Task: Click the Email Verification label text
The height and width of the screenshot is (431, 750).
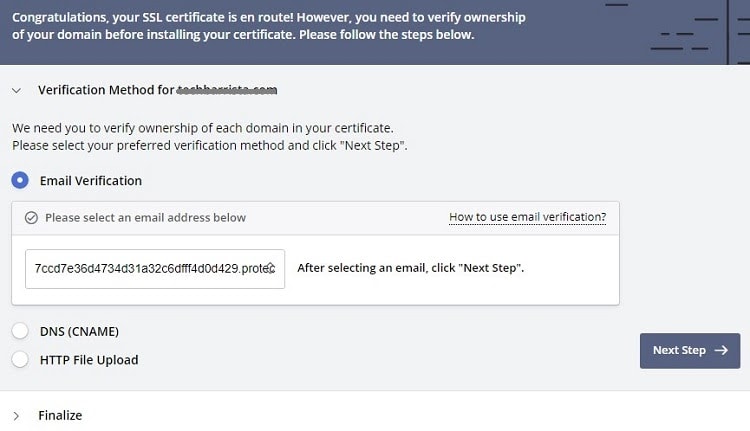Action: click(x=91, y=181)
